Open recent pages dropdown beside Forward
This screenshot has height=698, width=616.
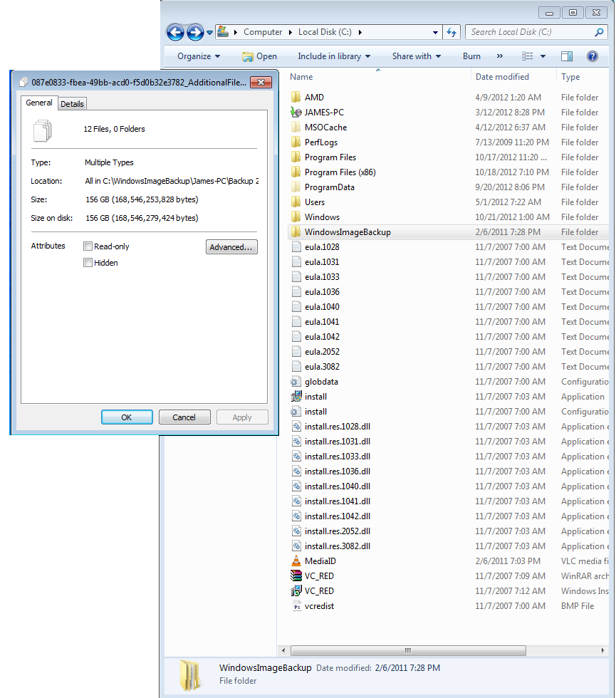209,33
